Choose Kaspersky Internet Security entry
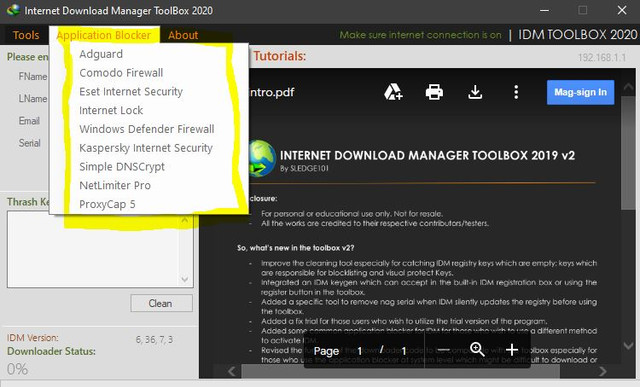Screen dimensions: 640x387 [146, 148]
